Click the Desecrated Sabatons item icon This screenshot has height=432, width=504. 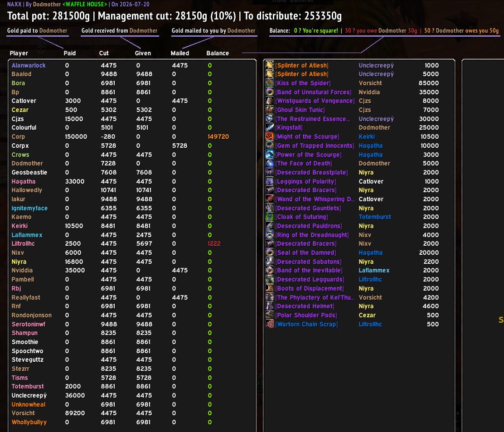coord(269,262)
